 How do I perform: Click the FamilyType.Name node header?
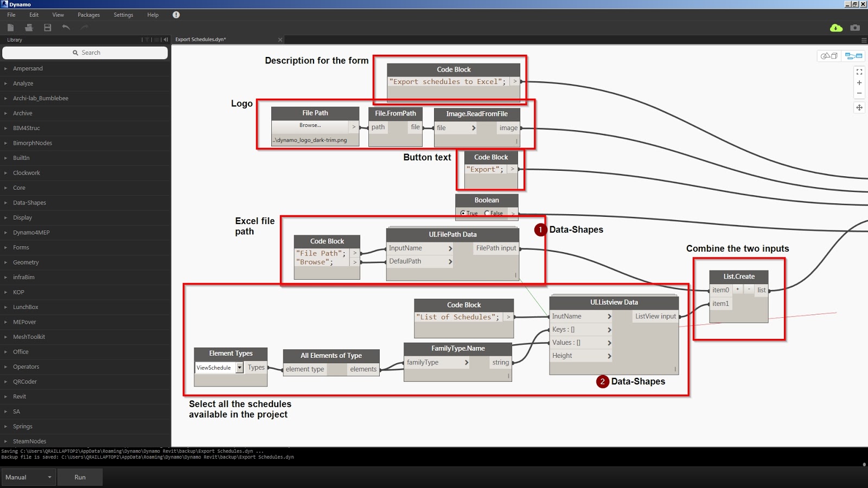point(458,349)
